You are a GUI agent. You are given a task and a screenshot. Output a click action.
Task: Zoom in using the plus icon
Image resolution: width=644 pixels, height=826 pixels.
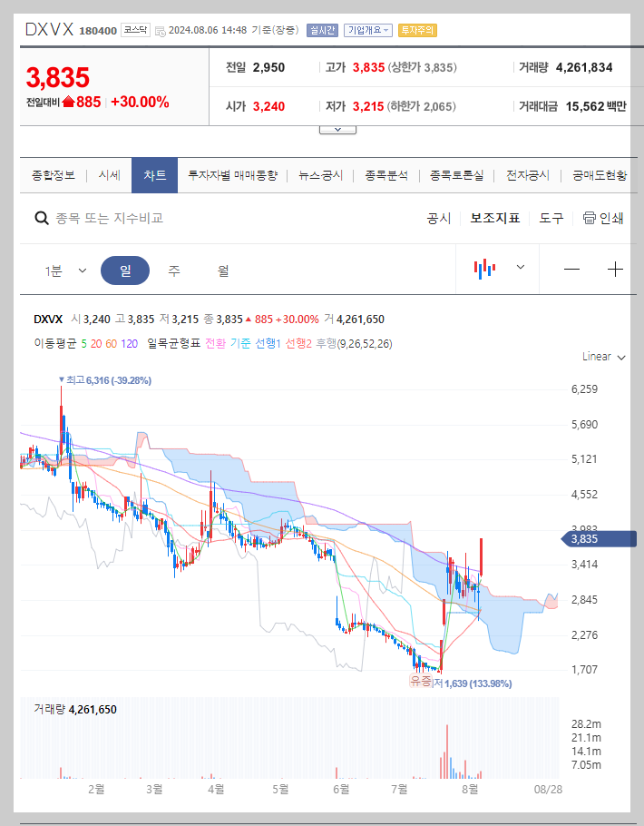pyautogui.click(x=615, y=269)
